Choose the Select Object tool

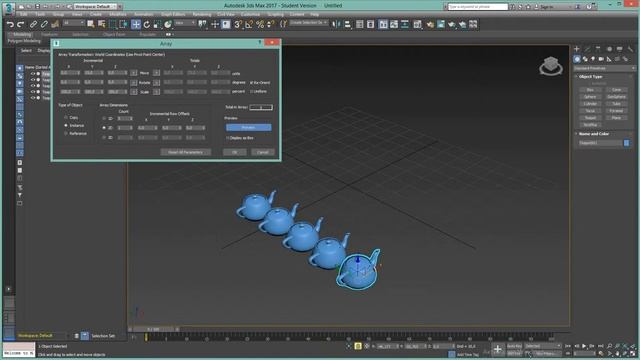tap(91, 24)
